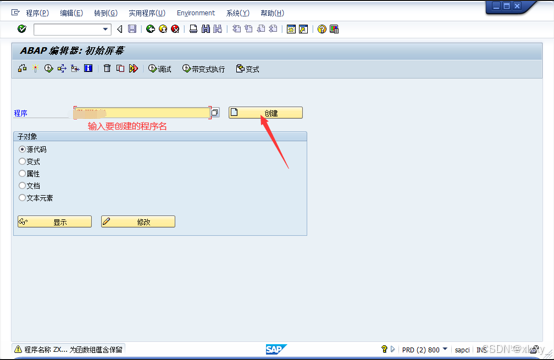Click the Create New Session icon
This screenshot has width=554, height=360.
point(291,29)
